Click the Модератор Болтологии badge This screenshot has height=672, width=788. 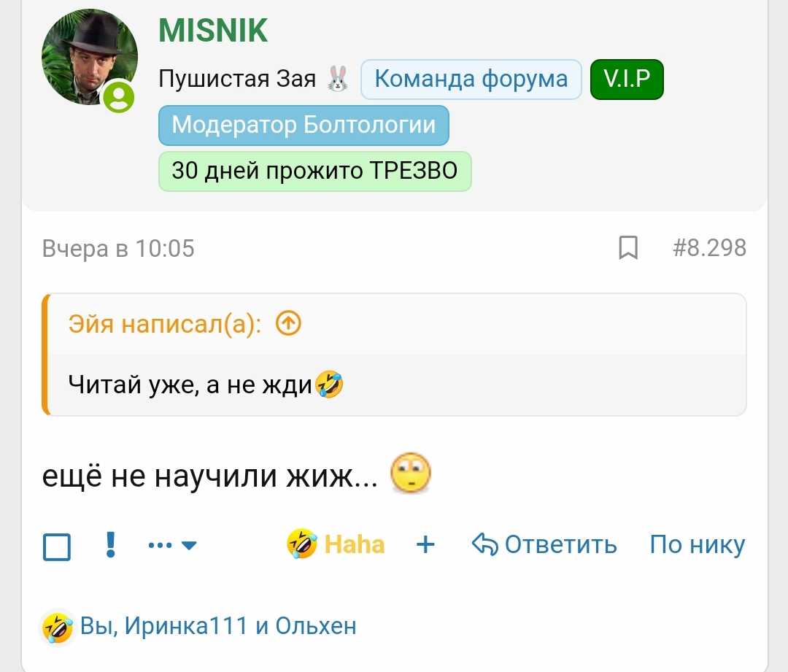point(304,125)
